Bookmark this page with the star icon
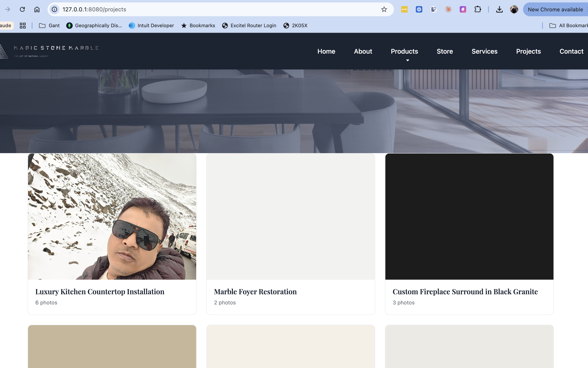Screen dimensions: 588x368 pos(384,10)
